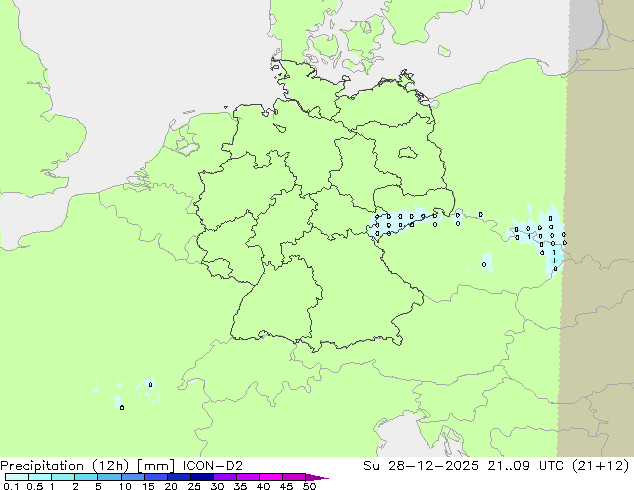The height and width of the screenshot is (490, 634).
Task: Click the 0.1 to 0.5 mm legend swatch
Action: tap(17, 477)
